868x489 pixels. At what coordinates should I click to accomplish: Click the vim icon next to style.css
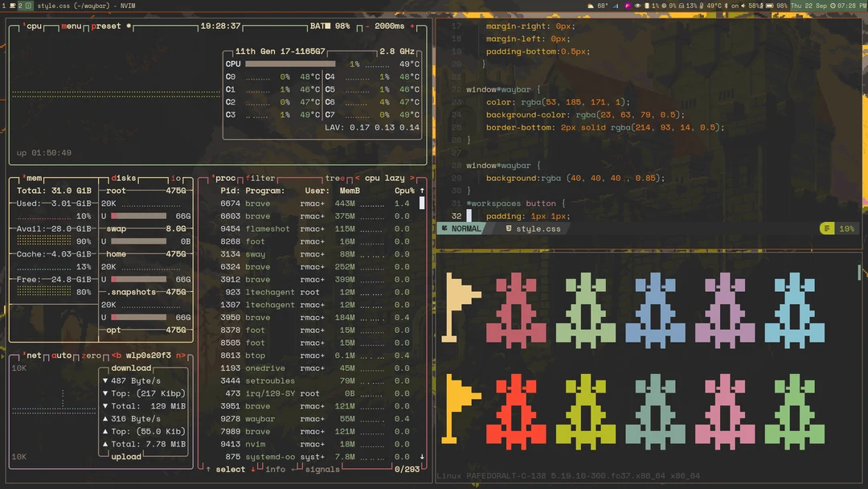coord(27,5)
